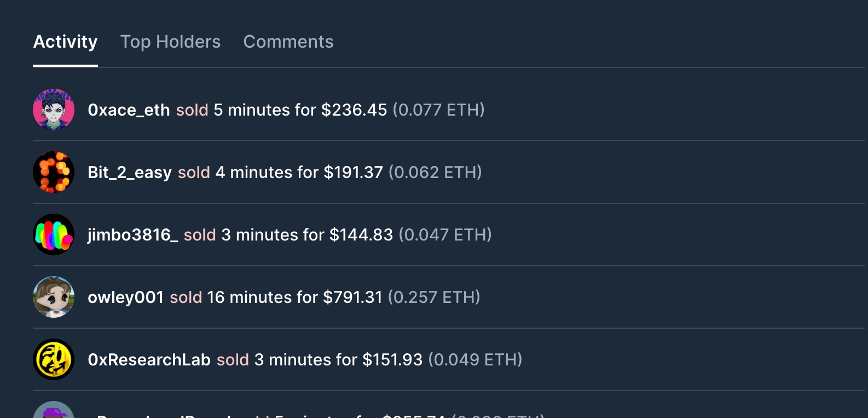Select the jimbo3816_ username

tap(133, 235)
